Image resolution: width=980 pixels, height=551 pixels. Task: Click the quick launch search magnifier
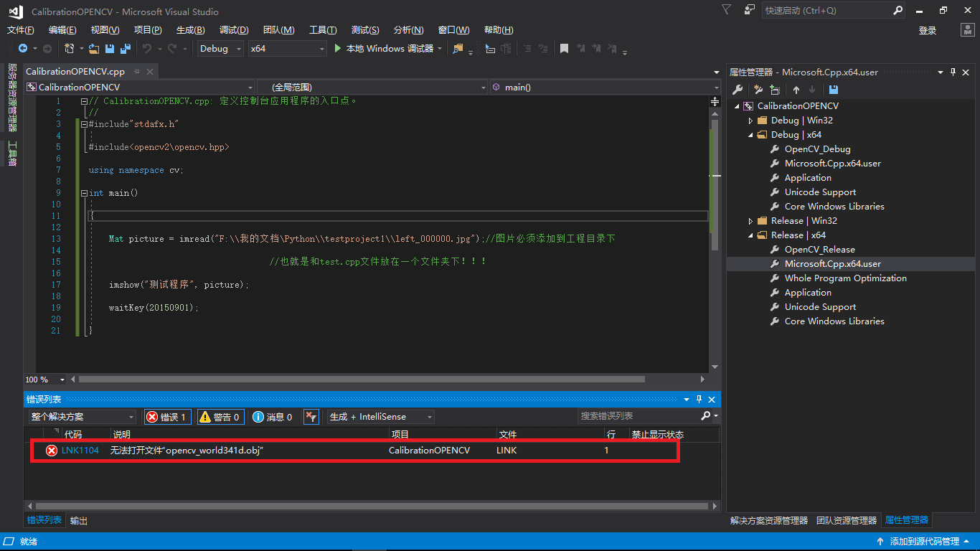898,10
